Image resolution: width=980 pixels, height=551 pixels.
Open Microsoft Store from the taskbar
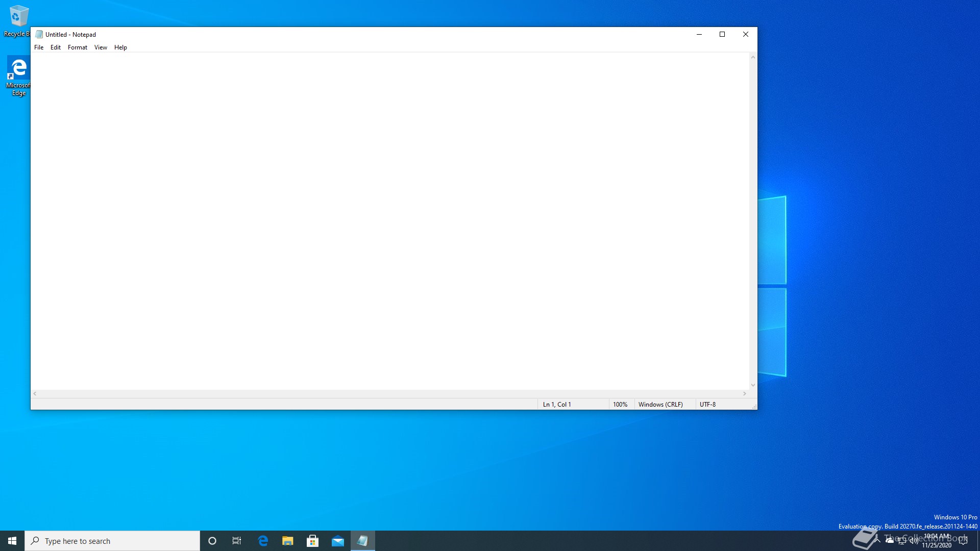click(x=312, y=541)
